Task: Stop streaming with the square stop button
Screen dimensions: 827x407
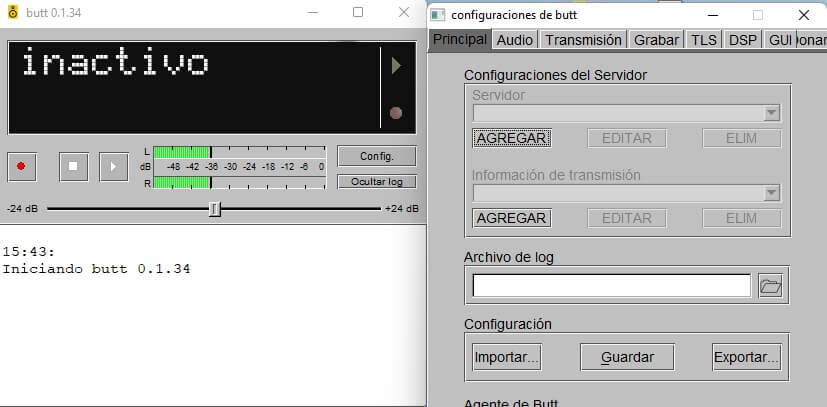Action: coord(73,167)
